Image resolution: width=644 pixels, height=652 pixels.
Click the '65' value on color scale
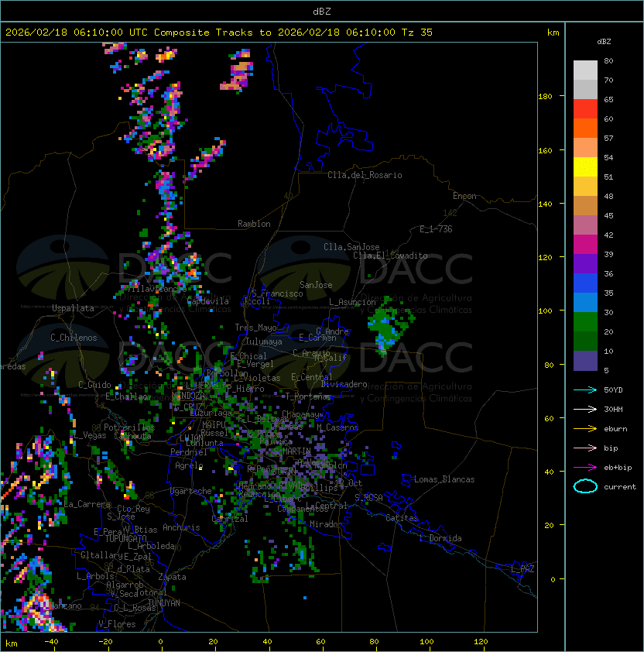click(608, 99)
